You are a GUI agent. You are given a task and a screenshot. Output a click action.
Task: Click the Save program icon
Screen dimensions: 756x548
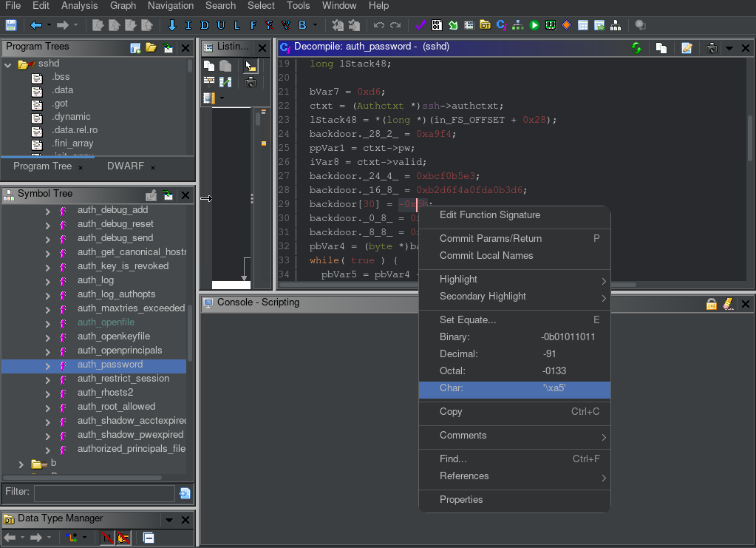[x=10, y=25]
